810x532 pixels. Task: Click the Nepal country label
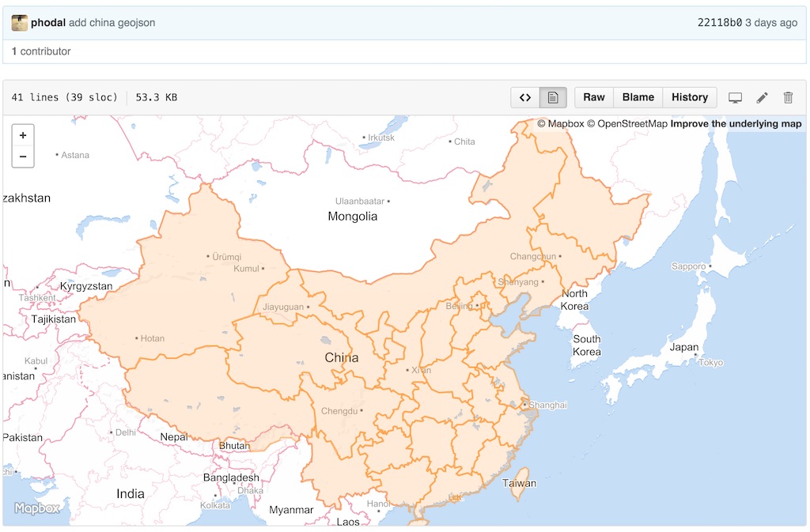pyautogui.click(x=174, y=437)
